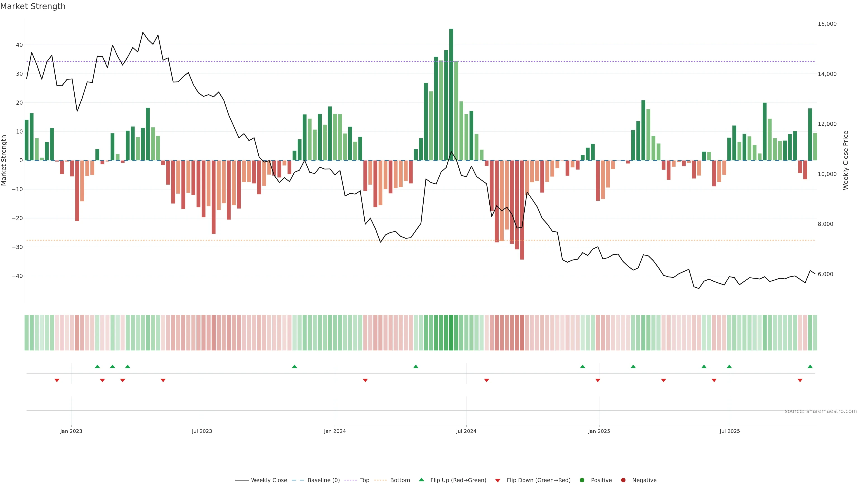The image size is (868, 488).
Task: Click the leftmost green flip-up triangle marker
Action: [97, 366]
